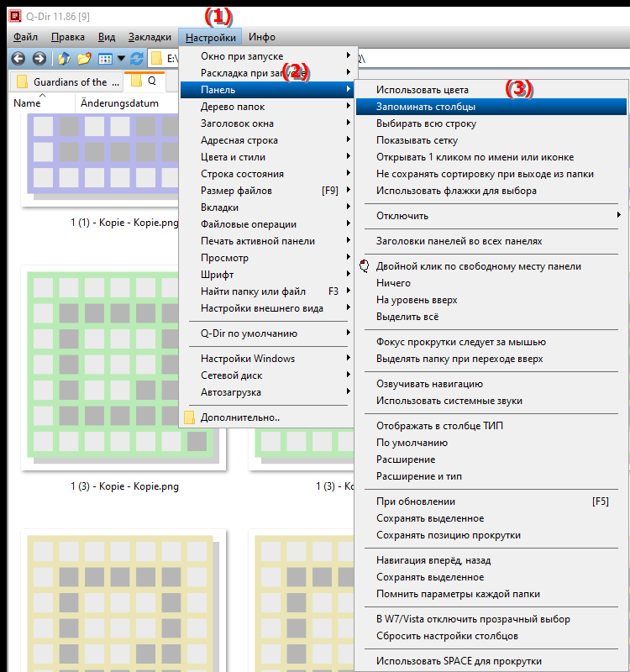
Task: Open the view mode dropdown arrow
Action: coord(121,59)
